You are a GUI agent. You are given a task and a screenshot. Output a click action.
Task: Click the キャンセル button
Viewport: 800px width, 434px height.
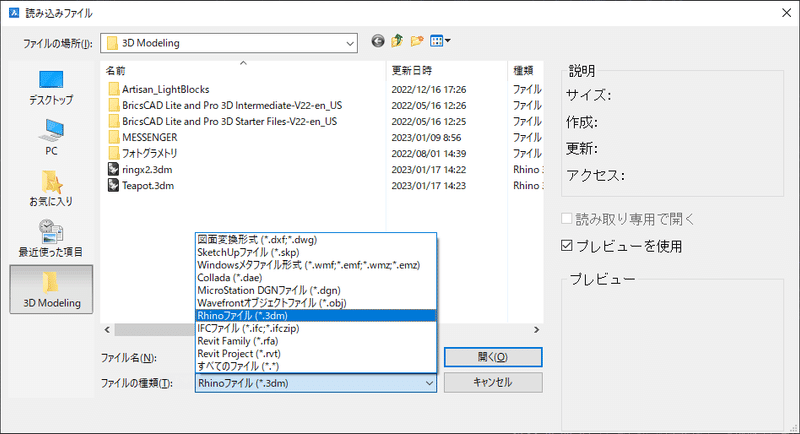493,382
